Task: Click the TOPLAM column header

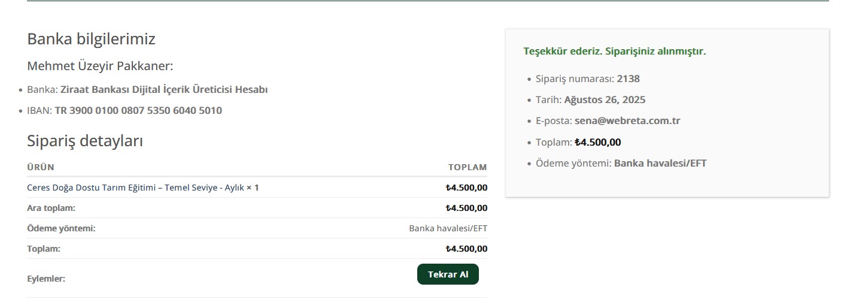Action: (x=468, y=167)
